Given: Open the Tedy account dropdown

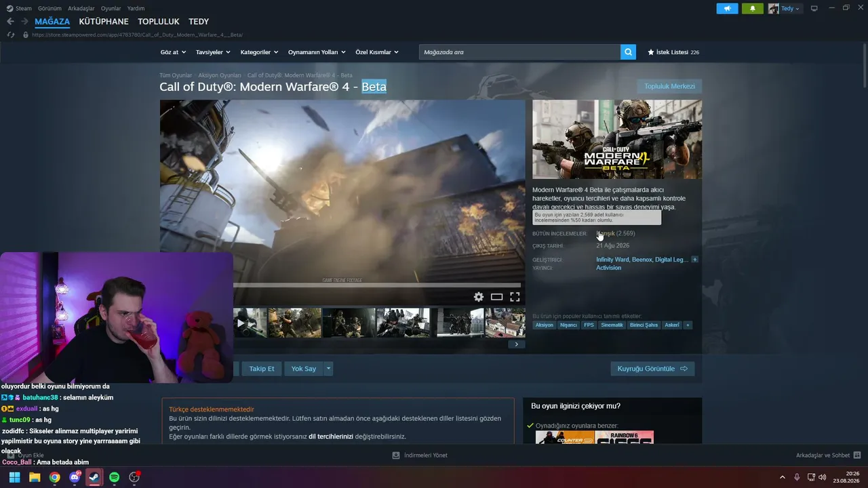Looking at the screenshot, I should point(791,9).
